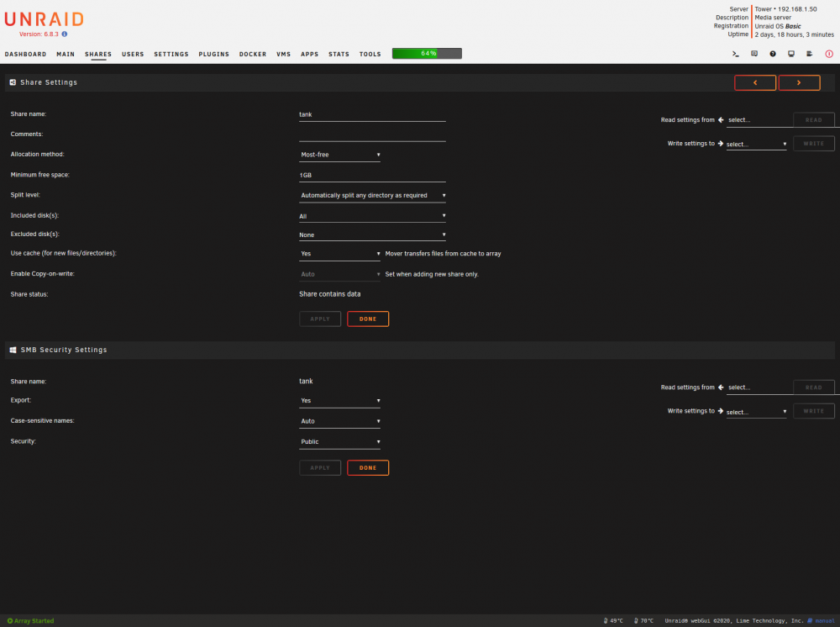Open the Settings menu
The width and height of the screenshot is (840, 627).
[171, 54]
